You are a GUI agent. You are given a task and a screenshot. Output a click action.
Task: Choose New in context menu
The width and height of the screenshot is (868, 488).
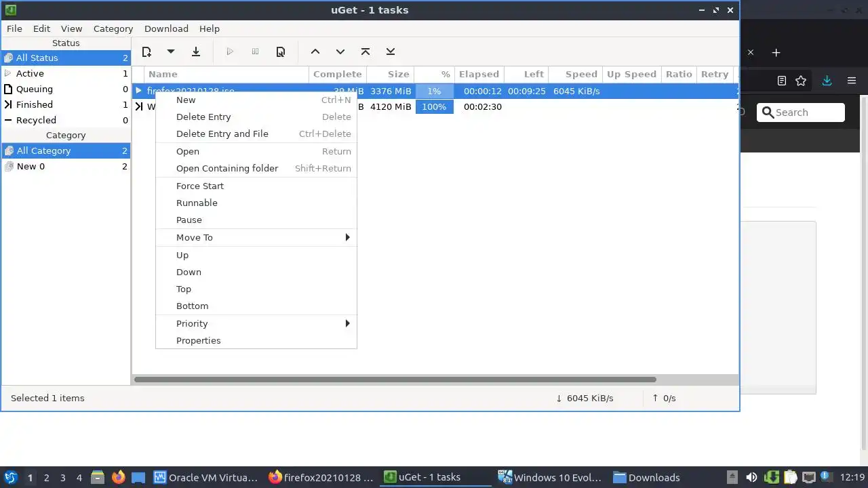256,100
